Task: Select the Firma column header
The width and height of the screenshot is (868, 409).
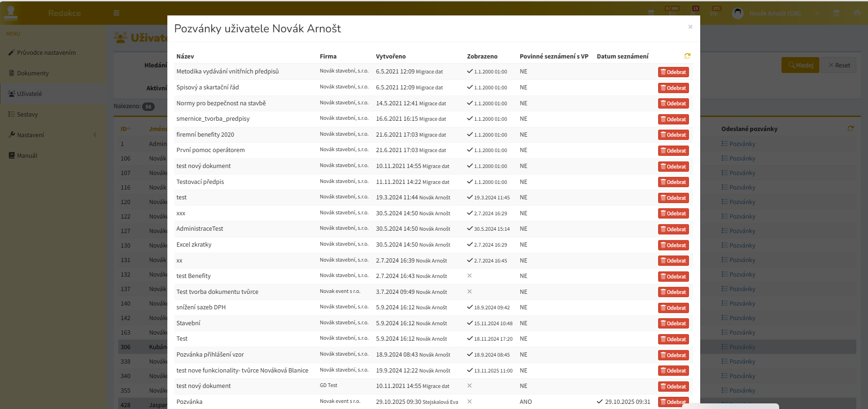Action: pyautogui.click(x=328, y=56)
